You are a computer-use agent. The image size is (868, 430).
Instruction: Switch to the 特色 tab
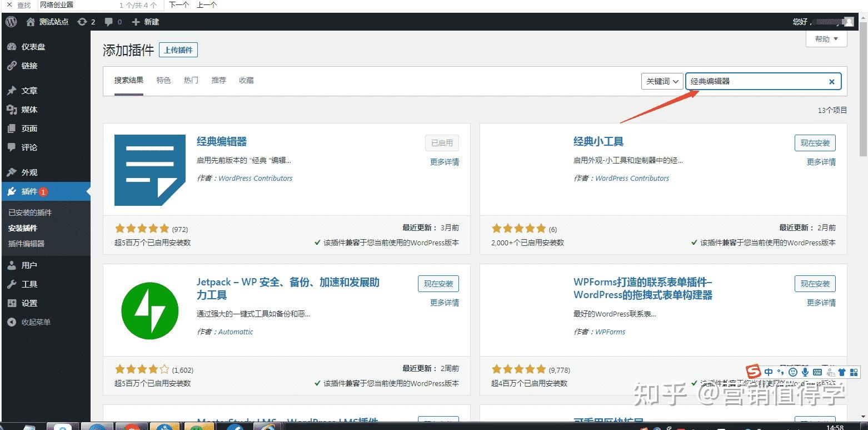(x=163, y=81)
